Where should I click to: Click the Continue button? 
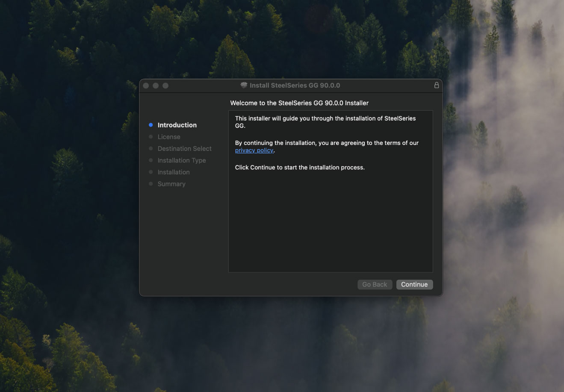pos(414,285)
